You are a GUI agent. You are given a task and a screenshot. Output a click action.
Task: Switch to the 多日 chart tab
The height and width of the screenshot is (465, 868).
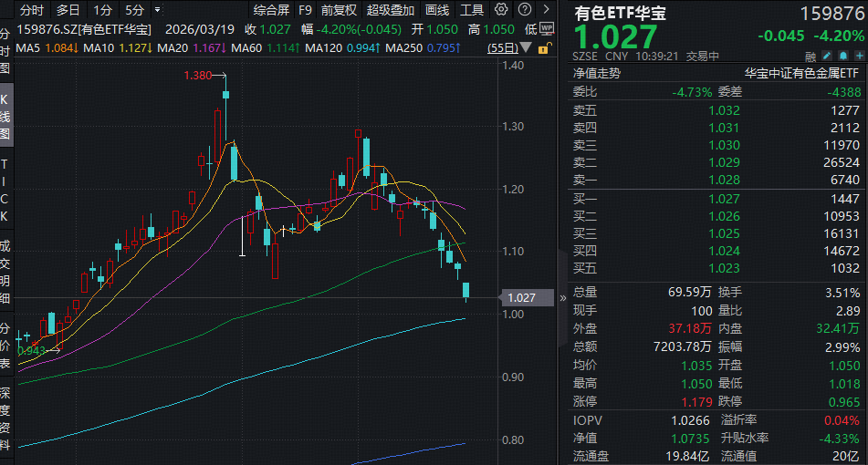(68, 10)
